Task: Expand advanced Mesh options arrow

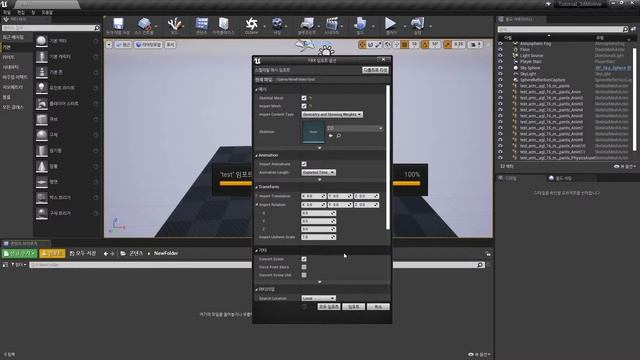Action: 320,148
